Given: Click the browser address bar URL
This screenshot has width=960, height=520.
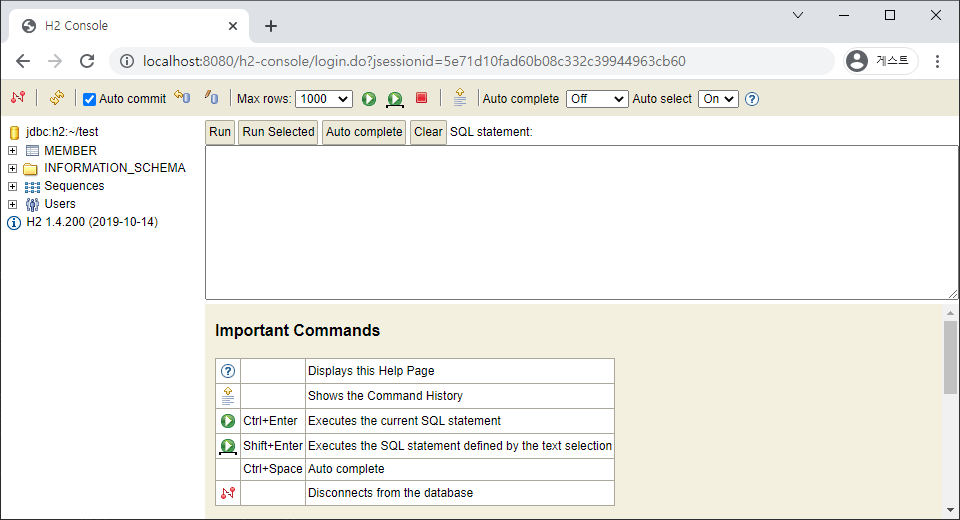Looking at the screenshot, I should pos(414,61).
